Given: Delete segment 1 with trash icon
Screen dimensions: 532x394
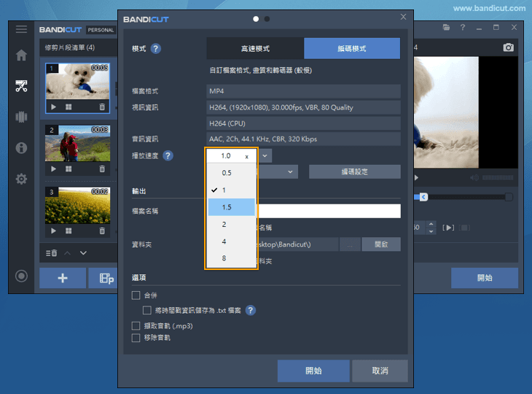Looking at the screenshot, I should (x=102, y=107).
